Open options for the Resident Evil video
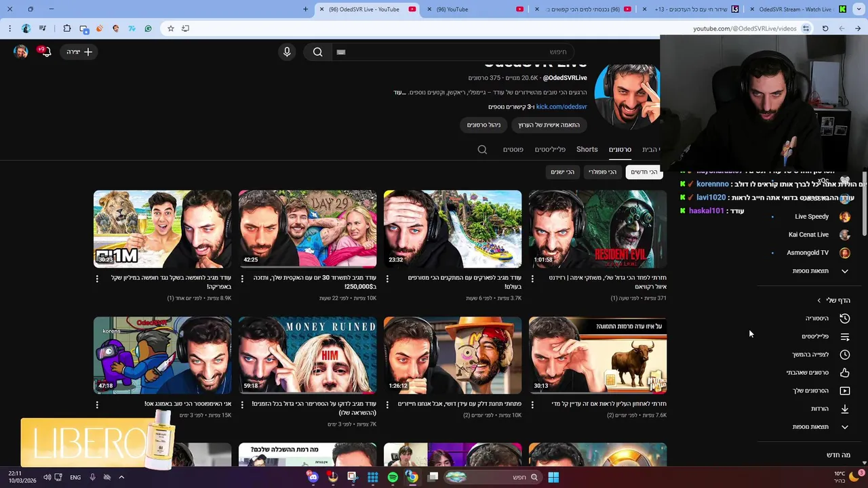 coord(532,279)
